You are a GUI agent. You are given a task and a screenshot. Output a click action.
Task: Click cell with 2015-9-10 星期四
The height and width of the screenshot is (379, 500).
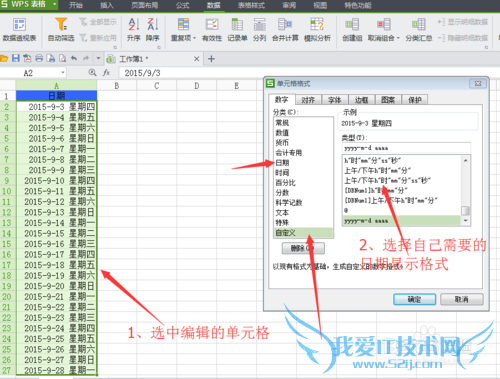coord(56,181)
